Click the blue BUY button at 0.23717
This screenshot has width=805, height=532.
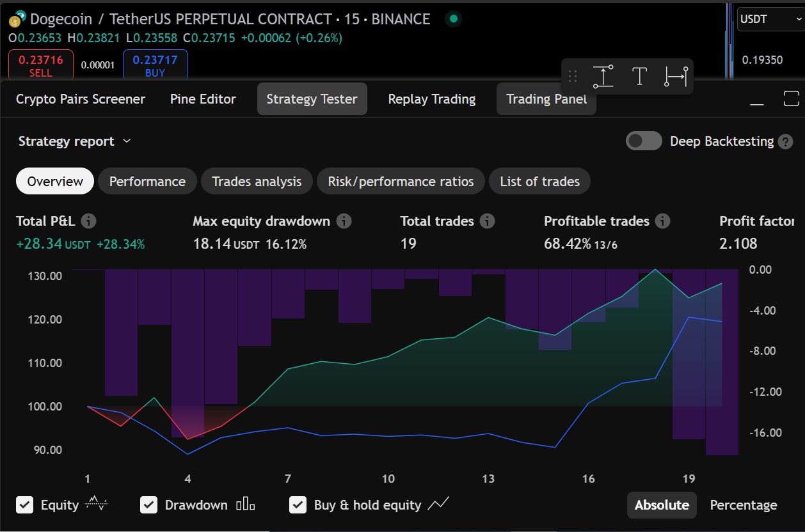155,65
